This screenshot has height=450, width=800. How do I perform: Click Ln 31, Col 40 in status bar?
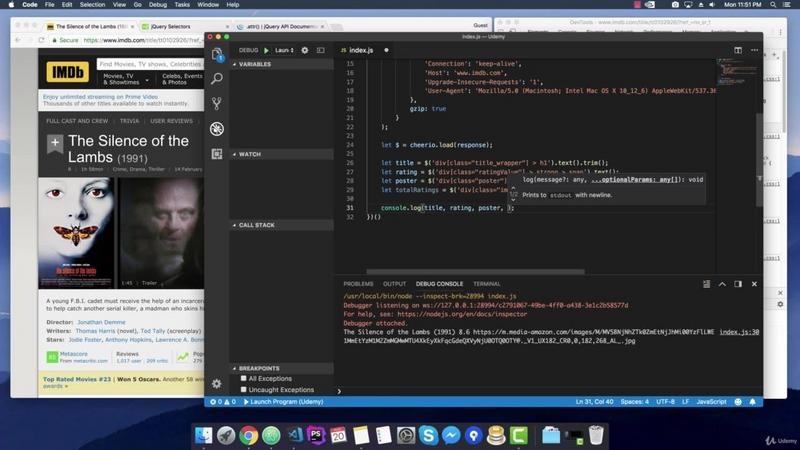pyautogui.click(x=594, y=402)
